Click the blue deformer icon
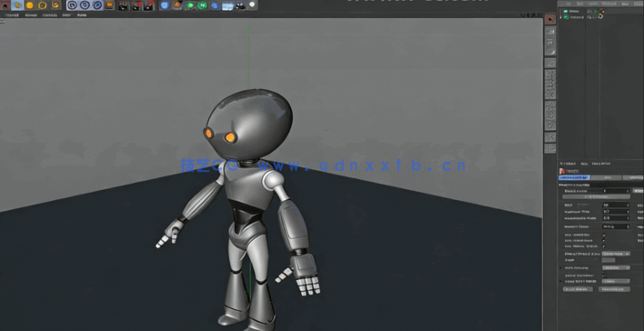The width and height of the screenshot is (644, 331). [x=215, y=5]
